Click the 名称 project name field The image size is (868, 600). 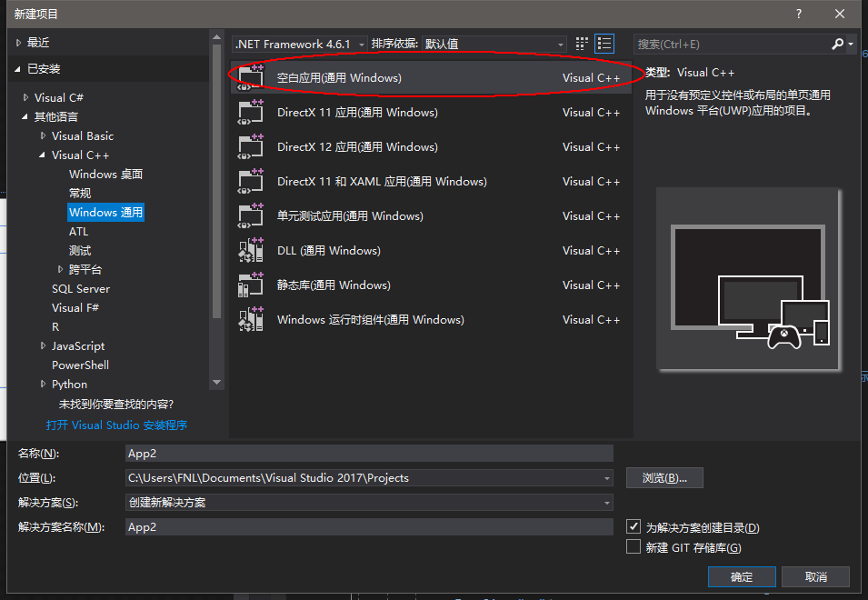[x=369, y=454]
